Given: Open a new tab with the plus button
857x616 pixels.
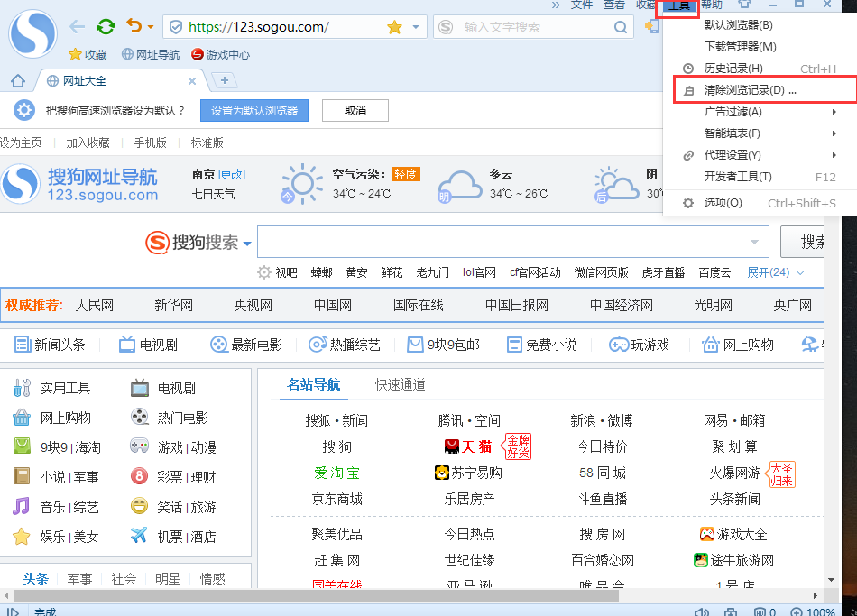Looking at the screenshot, I should 222,81.
